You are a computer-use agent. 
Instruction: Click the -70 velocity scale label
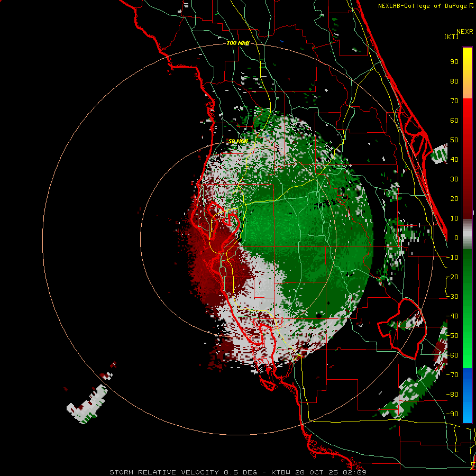[452, 375]
